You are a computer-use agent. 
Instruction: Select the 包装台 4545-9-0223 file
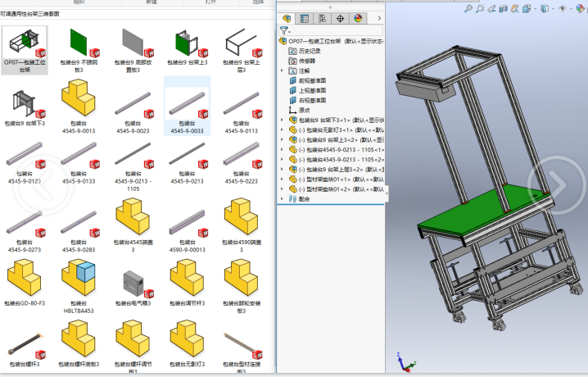click(x=241, y=161)
